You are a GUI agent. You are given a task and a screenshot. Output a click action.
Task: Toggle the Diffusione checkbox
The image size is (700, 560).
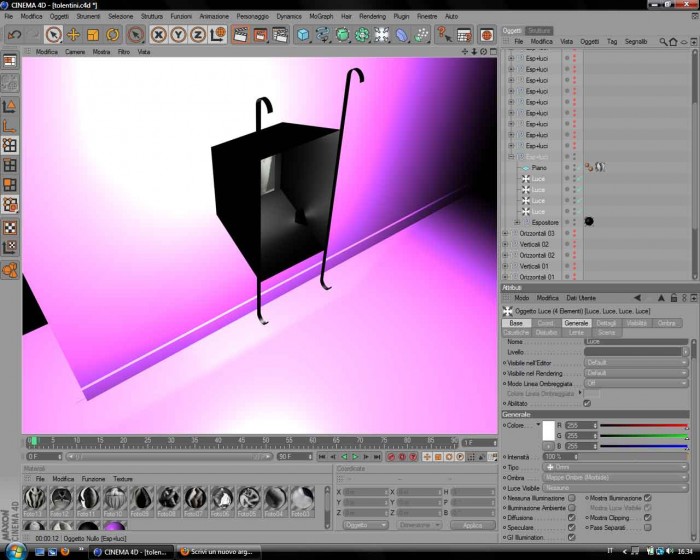[571, 518]
